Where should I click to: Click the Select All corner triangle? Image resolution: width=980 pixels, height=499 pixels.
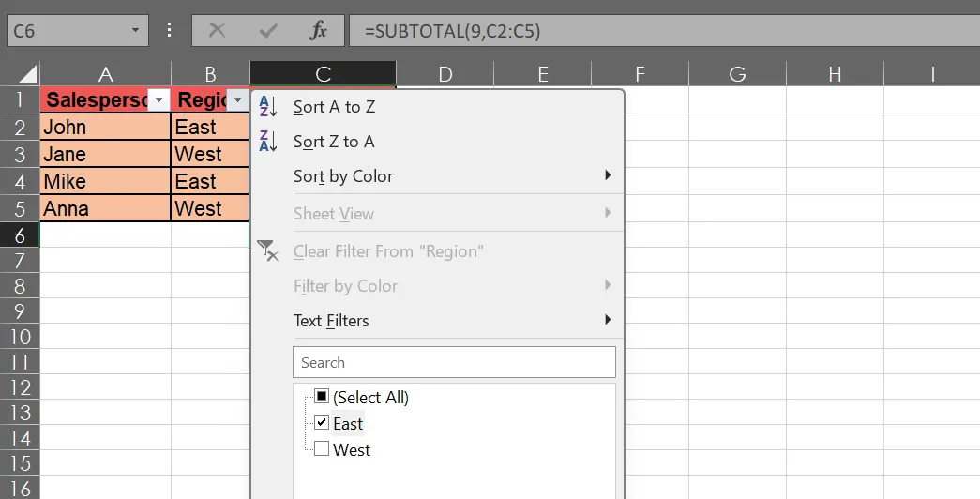tap(27, 76)
